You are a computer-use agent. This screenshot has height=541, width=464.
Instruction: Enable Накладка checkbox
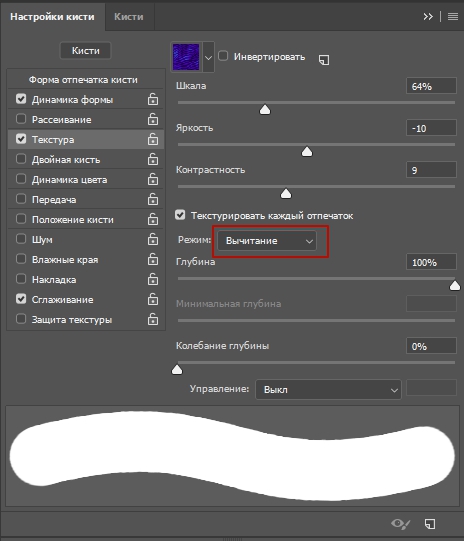pos(21,279)
